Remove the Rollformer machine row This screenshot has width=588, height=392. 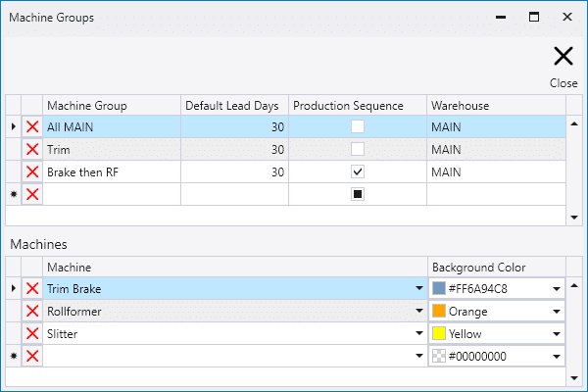(x=32, y=312)
